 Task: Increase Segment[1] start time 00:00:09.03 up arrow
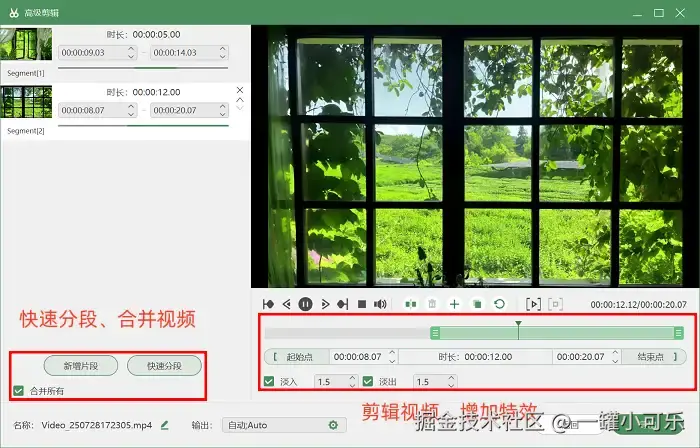pos(131,49)
